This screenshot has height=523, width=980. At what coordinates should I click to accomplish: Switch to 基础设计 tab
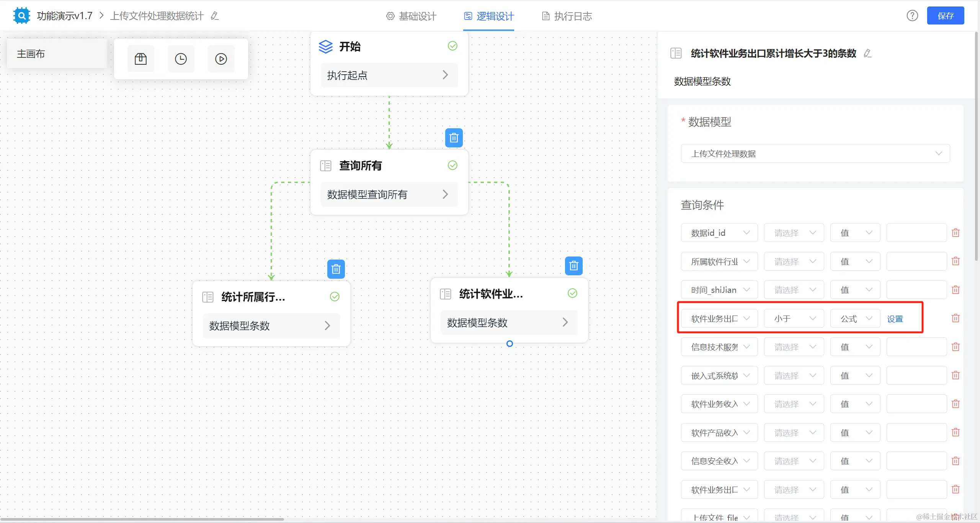tap(411, 16)
